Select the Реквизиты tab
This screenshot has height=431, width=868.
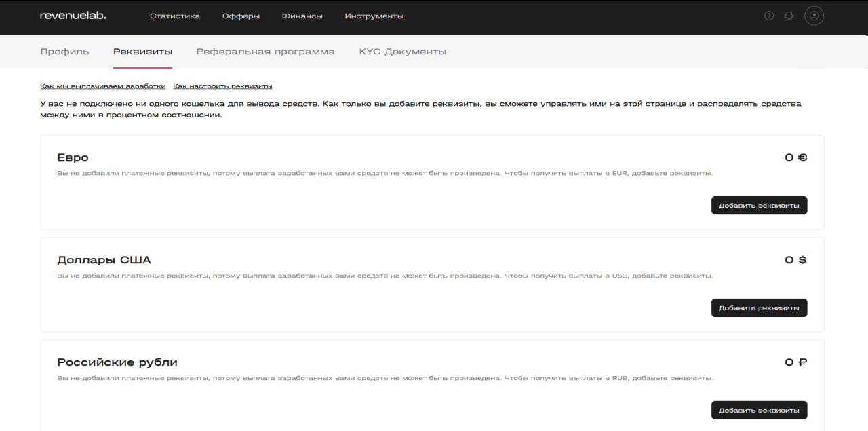pyautogui.click(x=142, y=52)
